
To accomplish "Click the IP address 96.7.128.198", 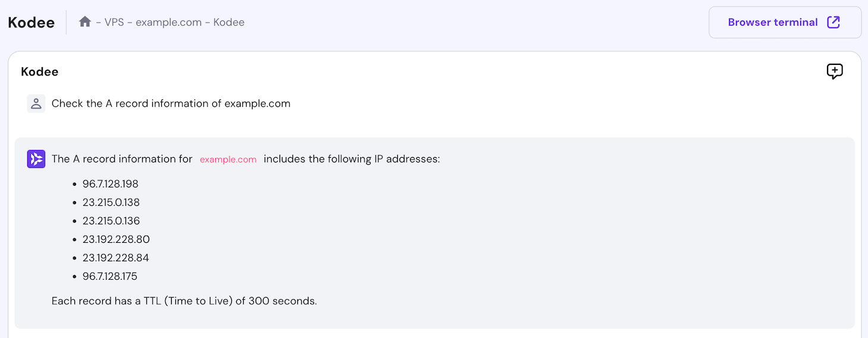I will [111, 184].
